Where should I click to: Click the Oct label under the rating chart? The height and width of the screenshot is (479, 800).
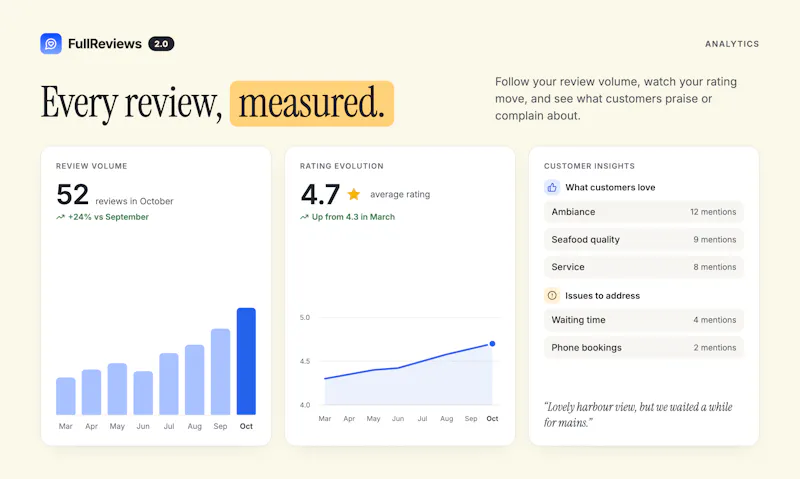[492, 418]
